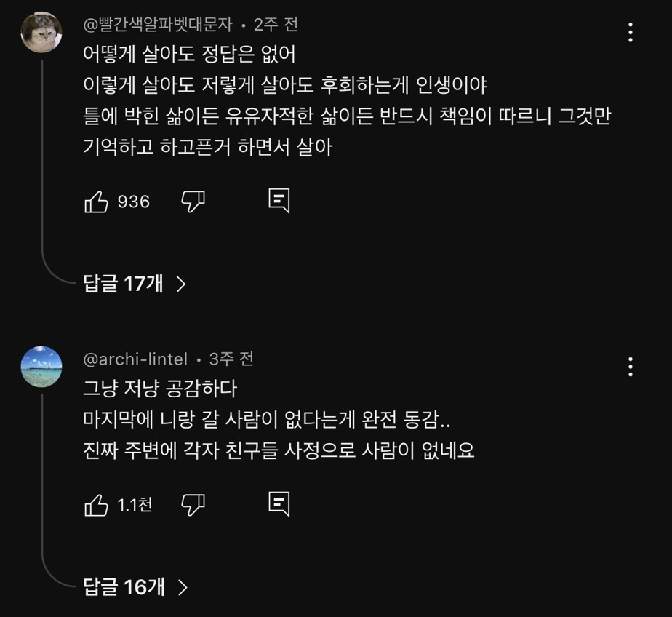Open the cat profile picture
The image size is (672, 617).
[x=41, y=33]
